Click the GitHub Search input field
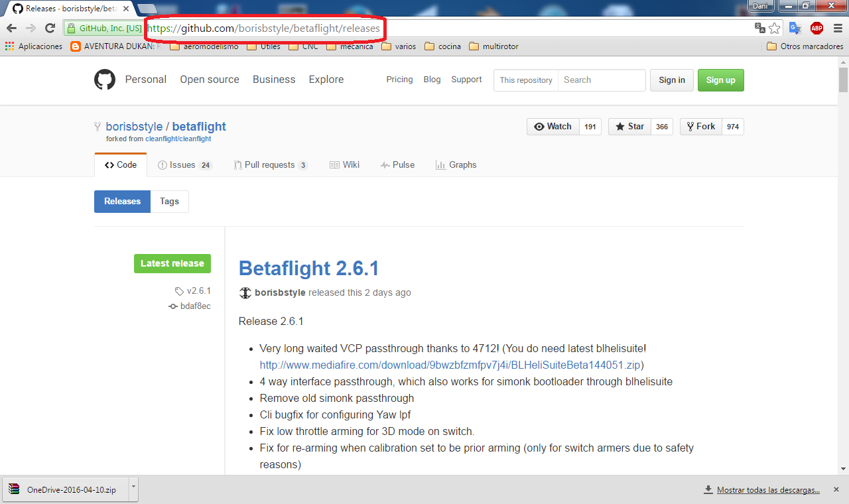The image size is (849, 504). click(602, 80)
